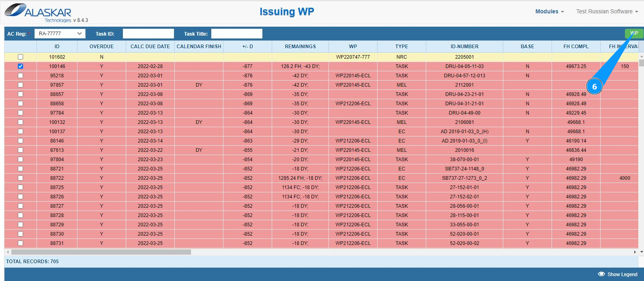Click remaining cell 1285.24 FH; -18 DY;
This screenshot has width=644, height=281.
pos(301,178)
